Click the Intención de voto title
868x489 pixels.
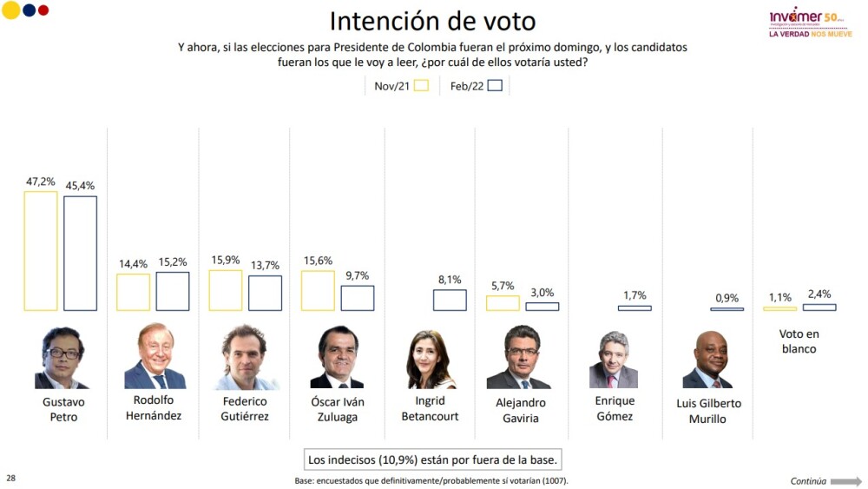[x=432, y=21]
